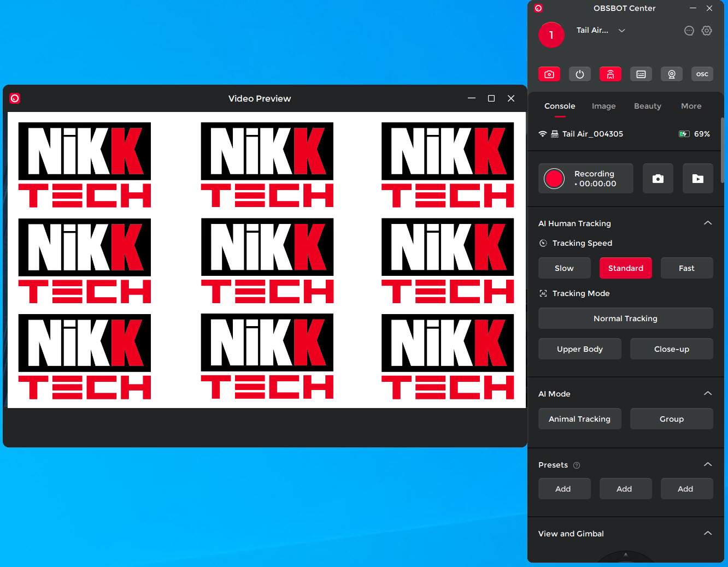Click the Tracking Mode icon
728x567 pixels.
543,293
